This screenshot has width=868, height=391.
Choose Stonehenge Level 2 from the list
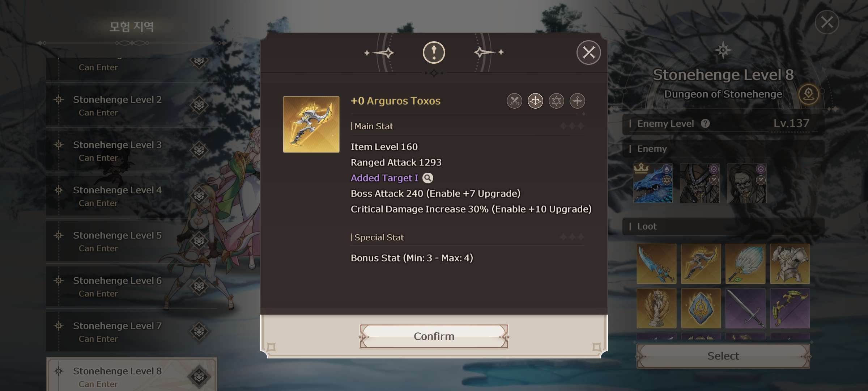(132, 105)
